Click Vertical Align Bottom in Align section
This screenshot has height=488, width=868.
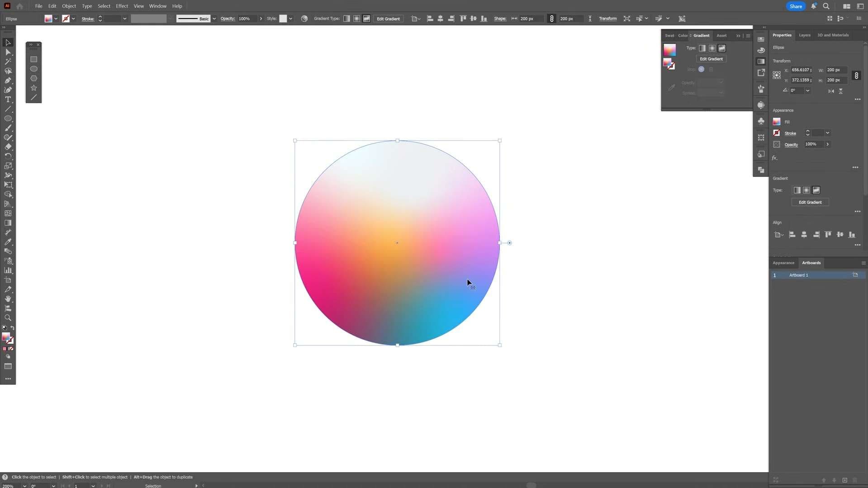pos(852,235)
